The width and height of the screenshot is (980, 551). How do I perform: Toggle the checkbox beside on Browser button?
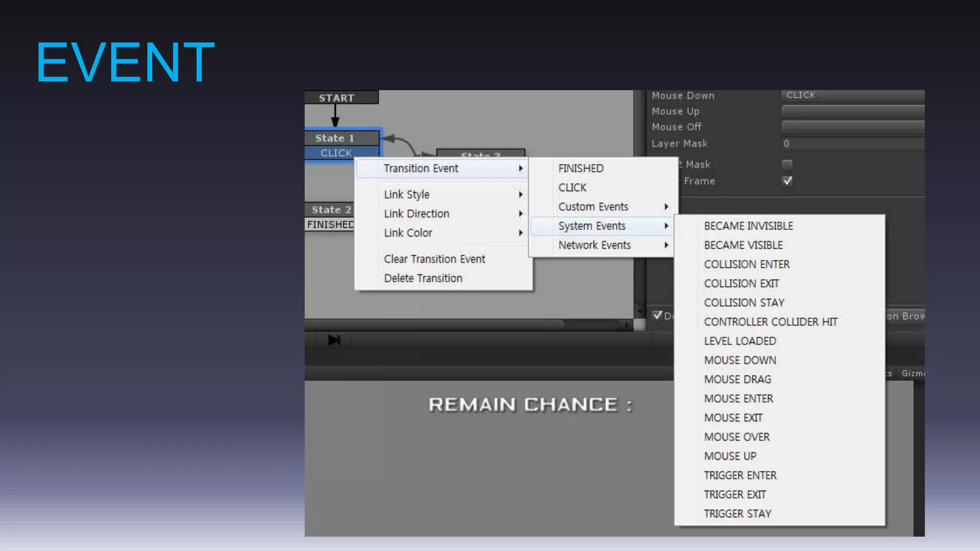657,315
